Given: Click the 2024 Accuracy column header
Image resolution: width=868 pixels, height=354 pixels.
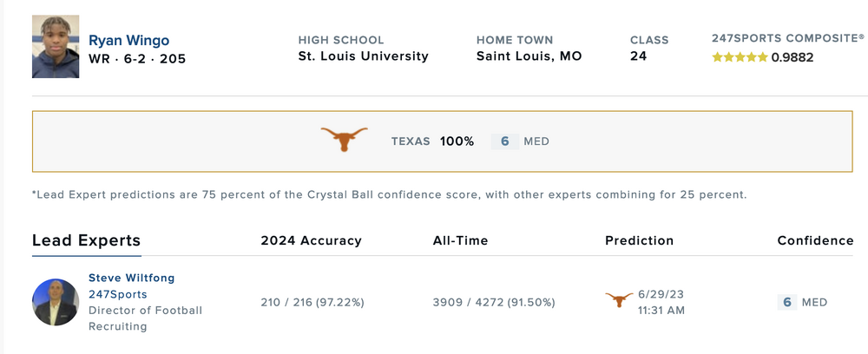Looking at the screenshot, I should (x=311, y=240).
